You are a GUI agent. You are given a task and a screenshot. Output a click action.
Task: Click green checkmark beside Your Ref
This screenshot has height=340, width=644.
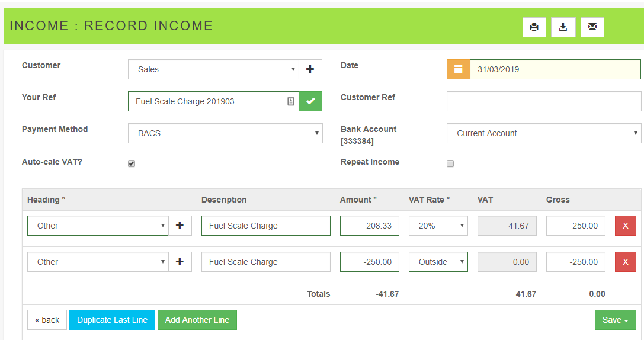point(310,101)
